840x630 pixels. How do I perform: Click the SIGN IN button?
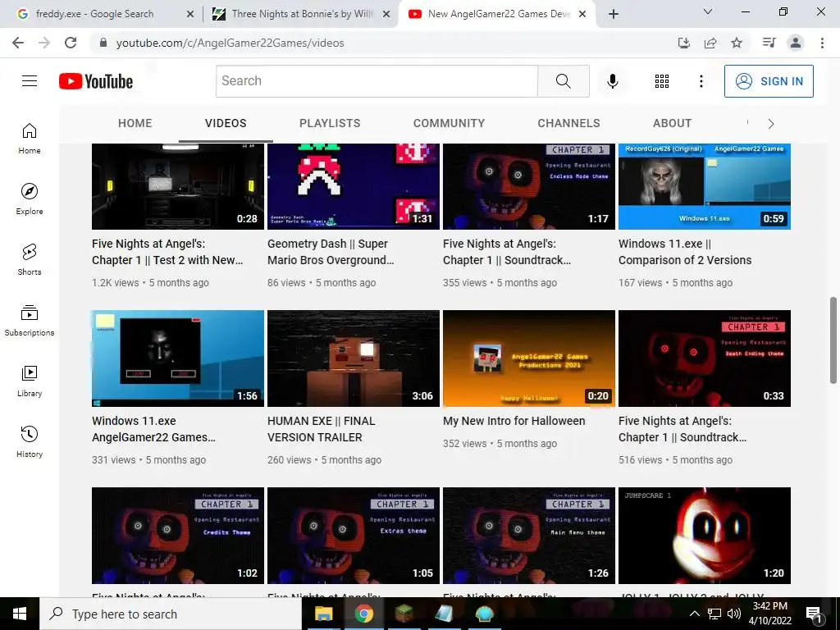click(x=769, y=81)
